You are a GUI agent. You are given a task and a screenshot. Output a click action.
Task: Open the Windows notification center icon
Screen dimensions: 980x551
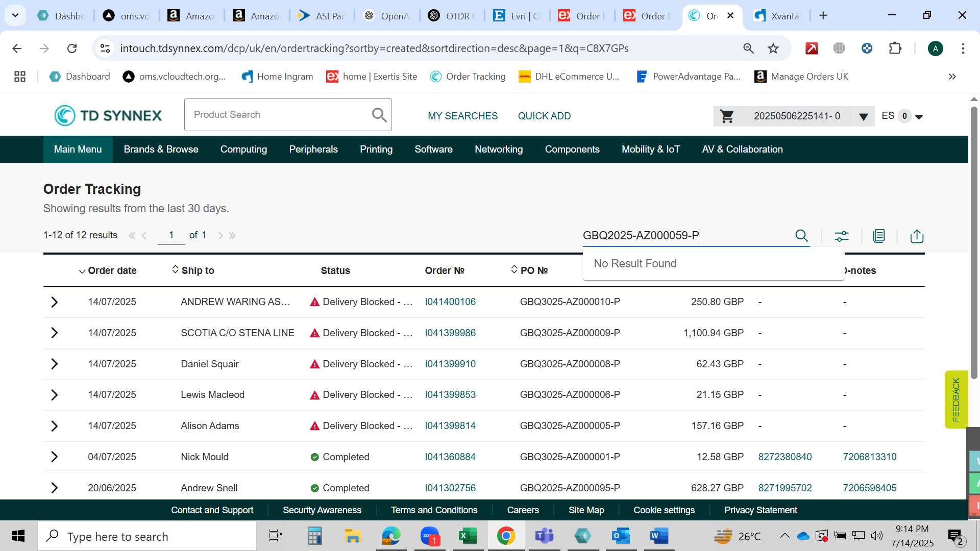(955, 536)
